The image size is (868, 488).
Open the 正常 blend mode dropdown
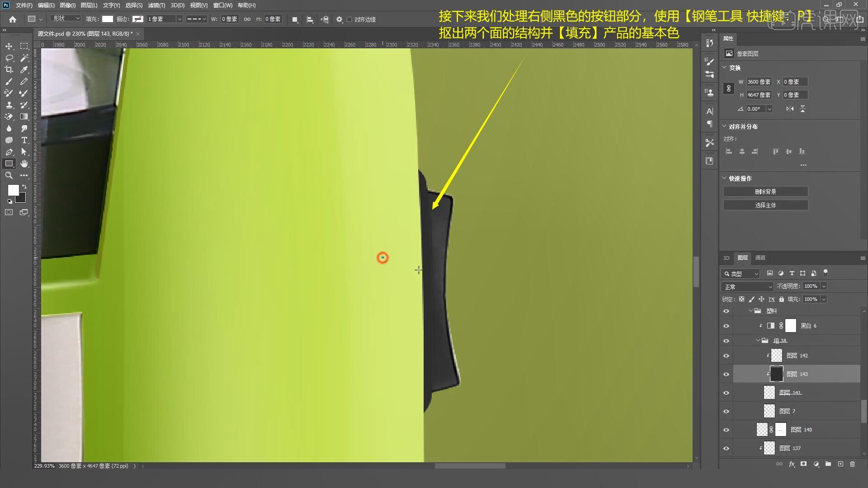pos(748,286)
